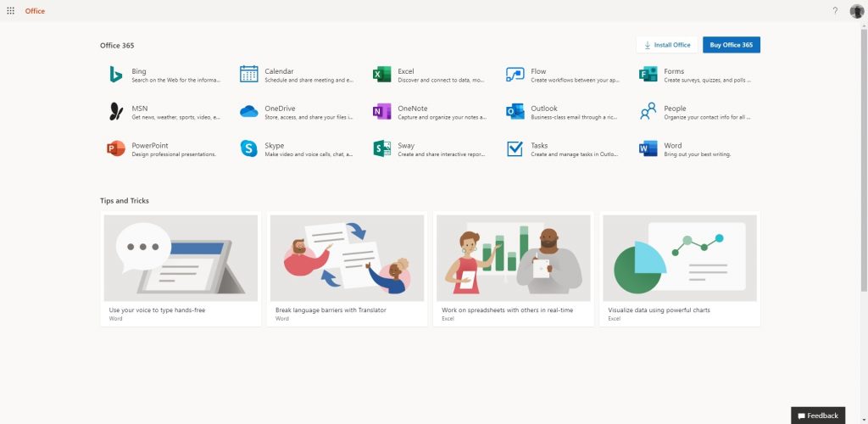Click the Buy Office 365 button
Screen dimensions: 868x424
pos(732,45)
